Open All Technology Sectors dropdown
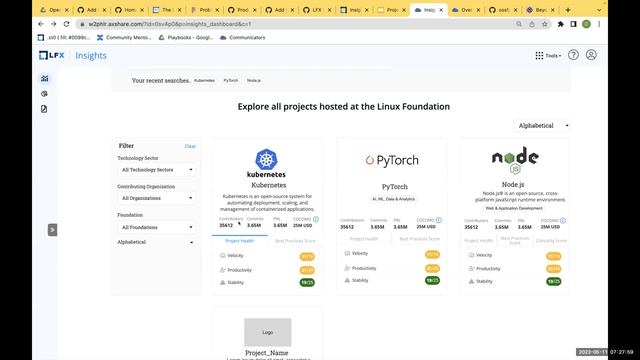Viewport: 640px width, 360px height. pyautogui.click(x=157, y=170)
